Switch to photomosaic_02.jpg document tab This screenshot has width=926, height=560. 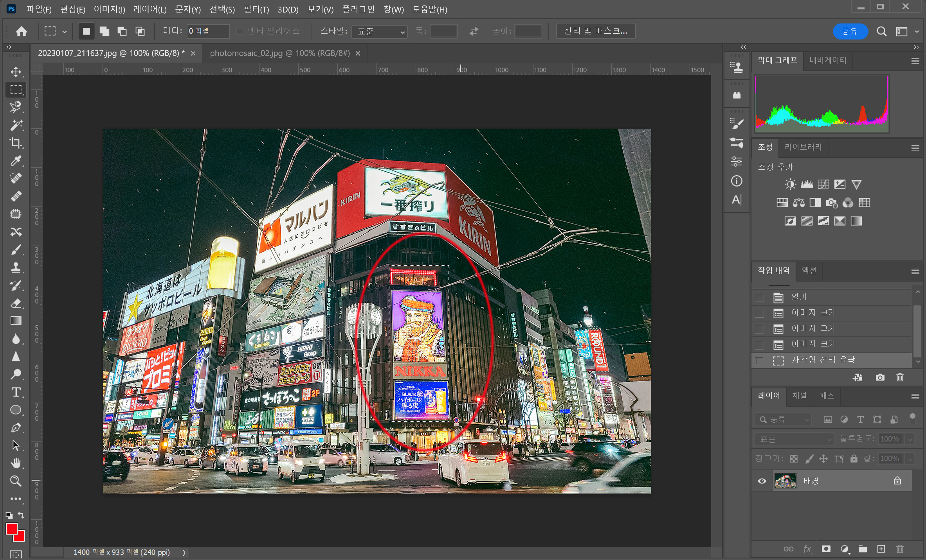(279, 53)
